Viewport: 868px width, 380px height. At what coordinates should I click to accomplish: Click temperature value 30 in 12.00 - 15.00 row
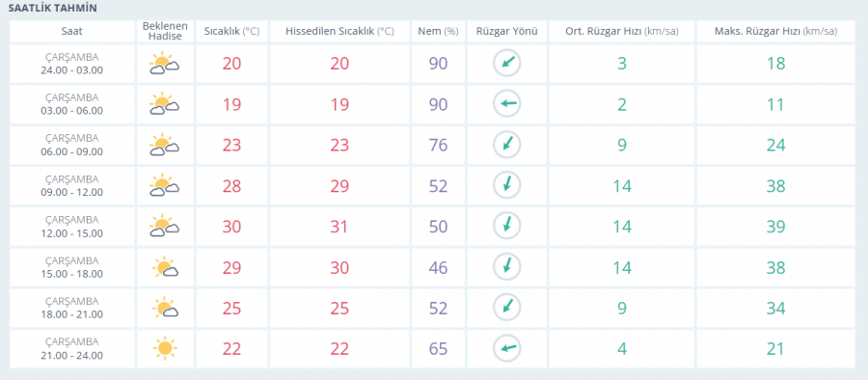point(231,227)
